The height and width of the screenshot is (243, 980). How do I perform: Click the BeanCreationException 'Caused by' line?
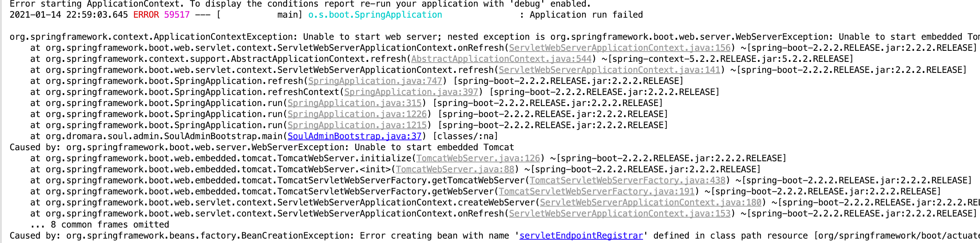(x=494, y=236)
